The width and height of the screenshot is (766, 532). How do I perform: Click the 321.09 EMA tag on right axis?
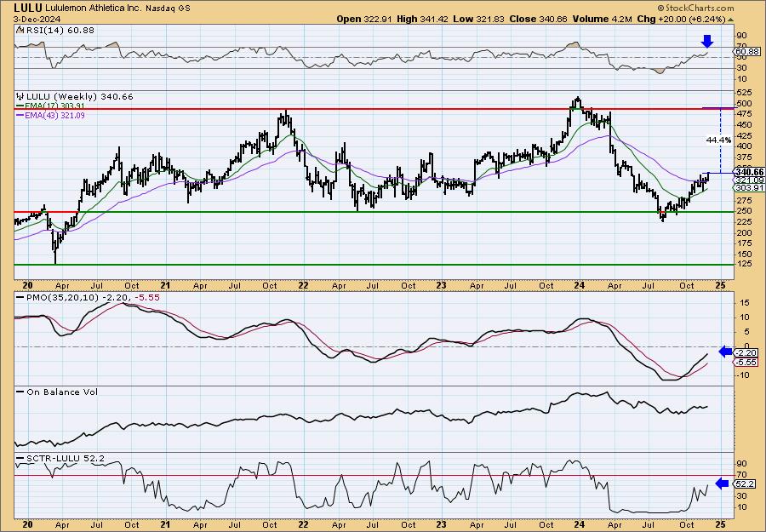(747, 180)
